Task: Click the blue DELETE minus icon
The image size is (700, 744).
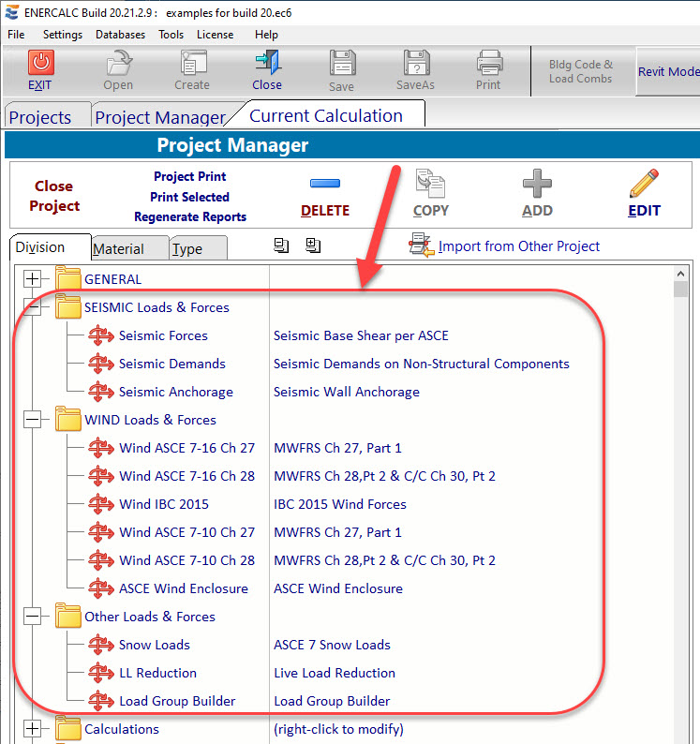Action: coord(324,184)
